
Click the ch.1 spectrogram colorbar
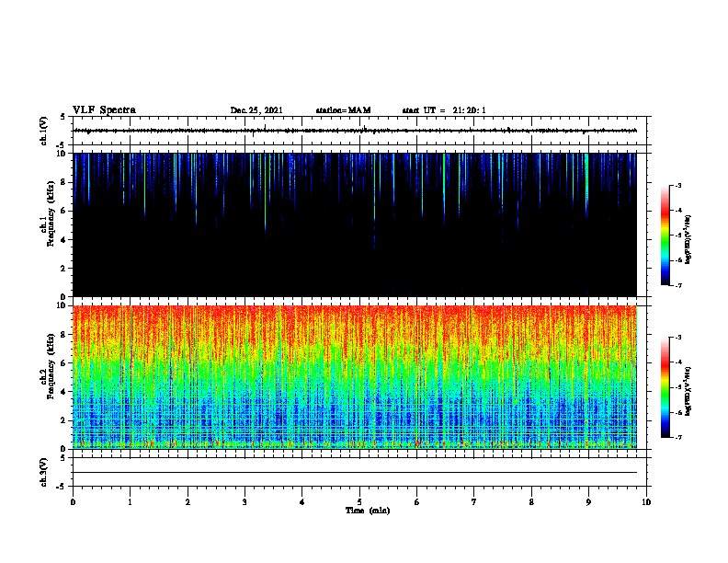tap(665, 236)
